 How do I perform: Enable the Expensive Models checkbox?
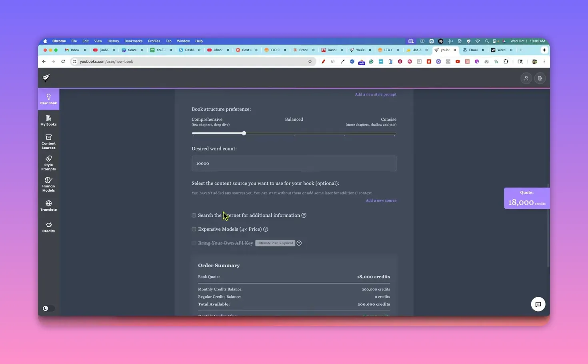click(x=194, y=229)
